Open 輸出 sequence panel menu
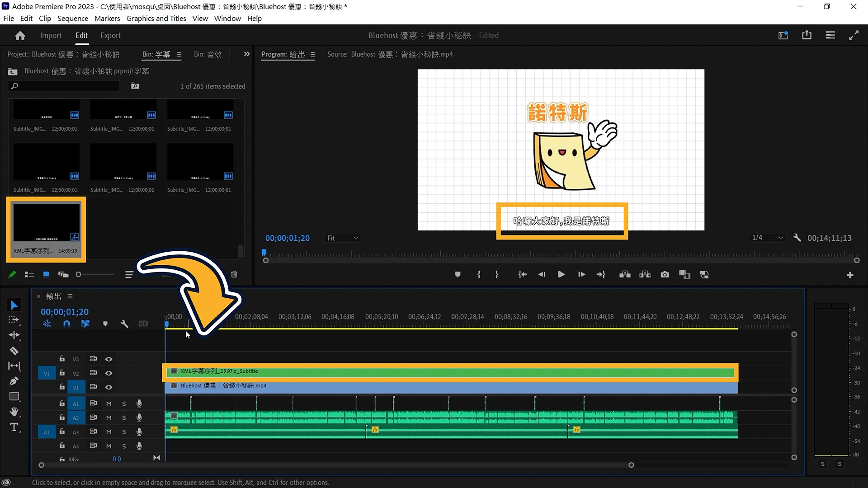The width and height of the screenshot is (868, 488). pyautogui.click(x=70, y=296)
